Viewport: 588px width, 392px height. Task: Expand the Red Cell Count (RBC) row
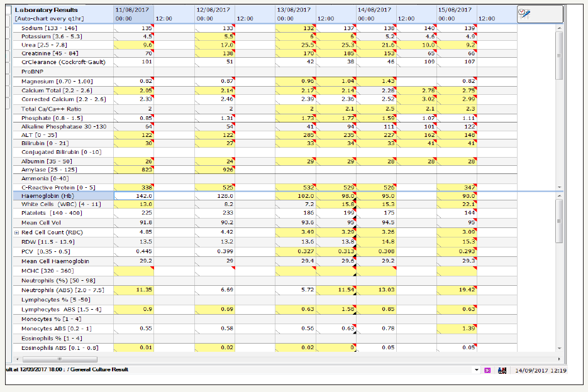(x=16, y=232)
